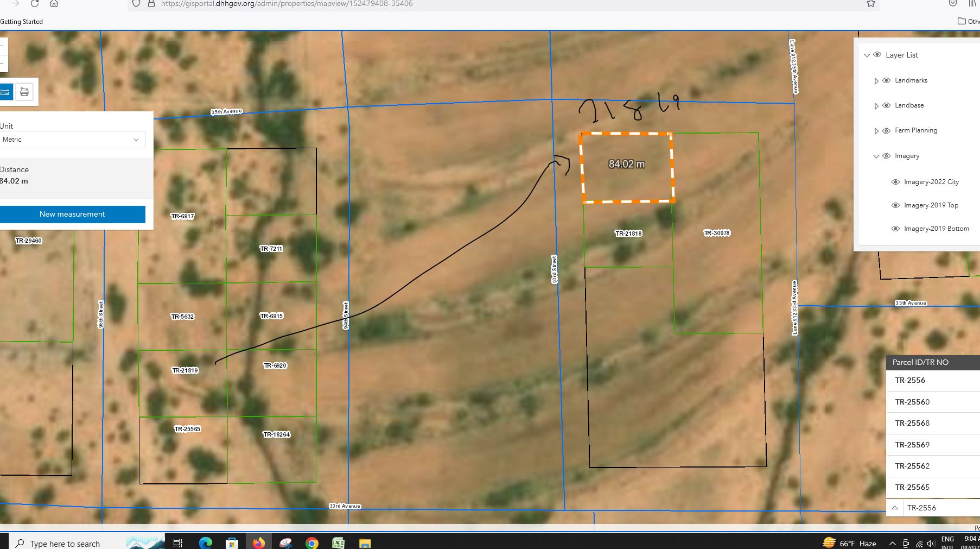Switch to Firefox on the taskbar
The width and height of the screenshot is (980, 549).
(x=258, y=543)
